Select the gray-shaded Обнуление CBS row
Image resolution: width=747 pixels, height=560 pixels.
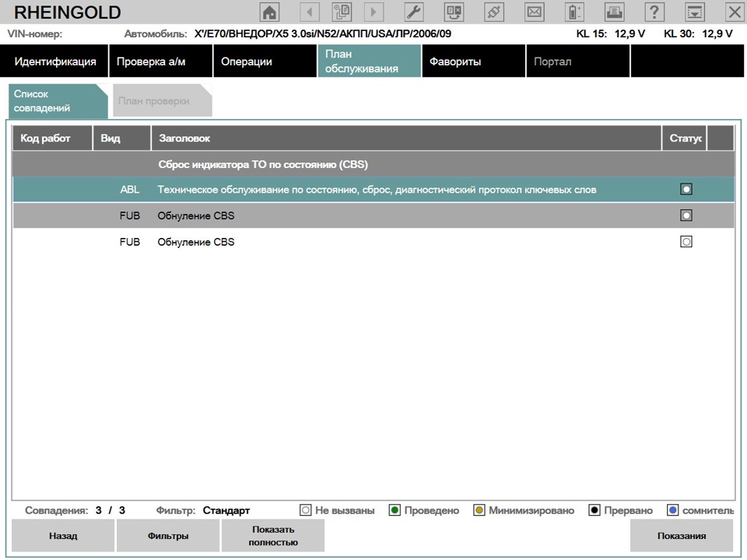pyautogui.click(x=373, y=215)
